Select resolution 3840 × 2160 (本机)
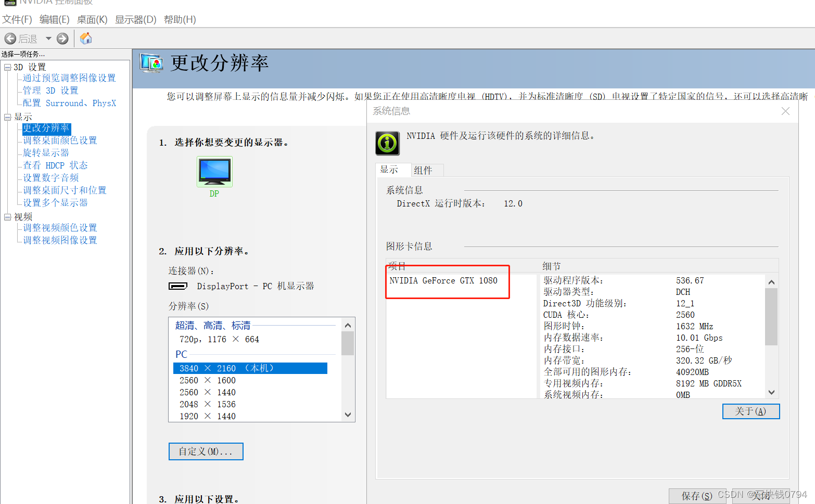 tap(250, 368)
